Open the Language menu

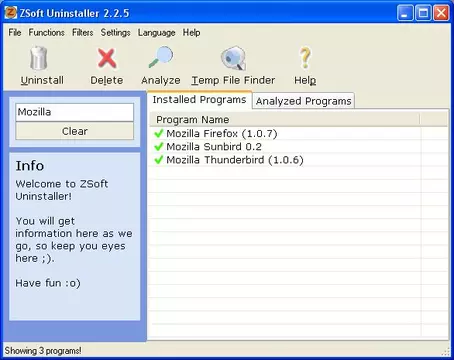pyautogui.click(x=156, y=32)
